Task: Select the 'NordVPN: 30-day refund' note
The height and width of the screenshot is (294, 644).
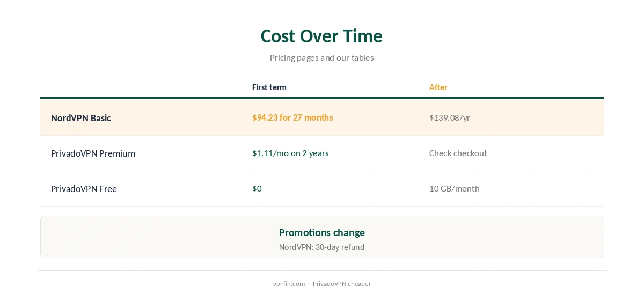Action: (321, 247)
